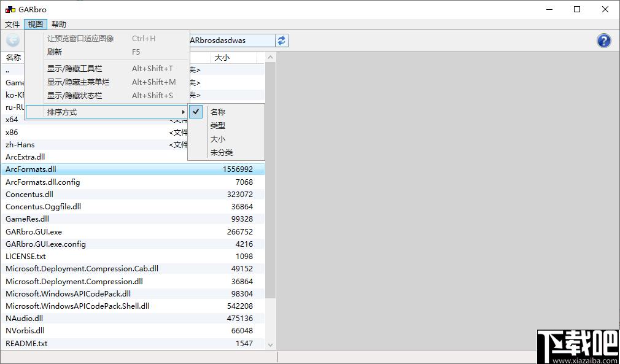Image resolution: width=620 pixels, height=364 pixels.
Task: Click size value 475136
Action: point(240,318)
